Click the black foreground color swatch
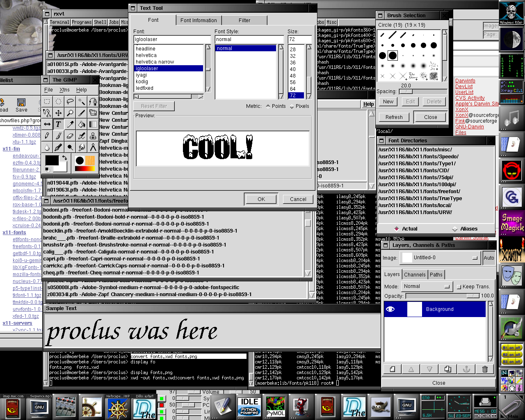This screenshot has height=420, width=525. (52, 160)
